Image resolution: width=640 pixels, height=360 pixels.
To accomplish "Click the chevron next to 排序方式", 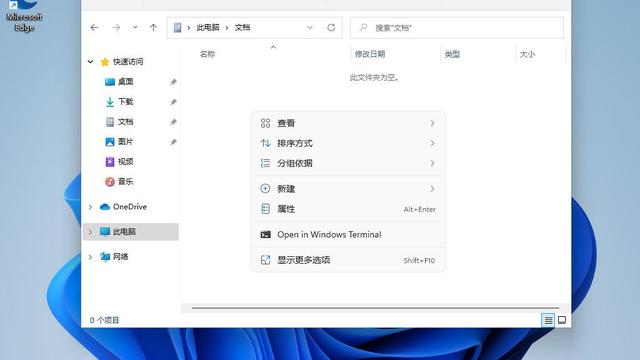I will point(432,143).
